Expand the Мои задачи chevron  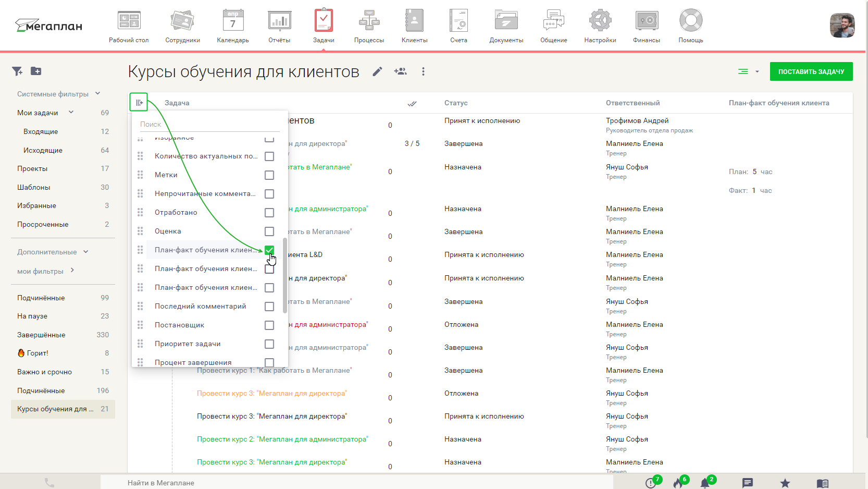pyautogui.click(x=71, y=112)
